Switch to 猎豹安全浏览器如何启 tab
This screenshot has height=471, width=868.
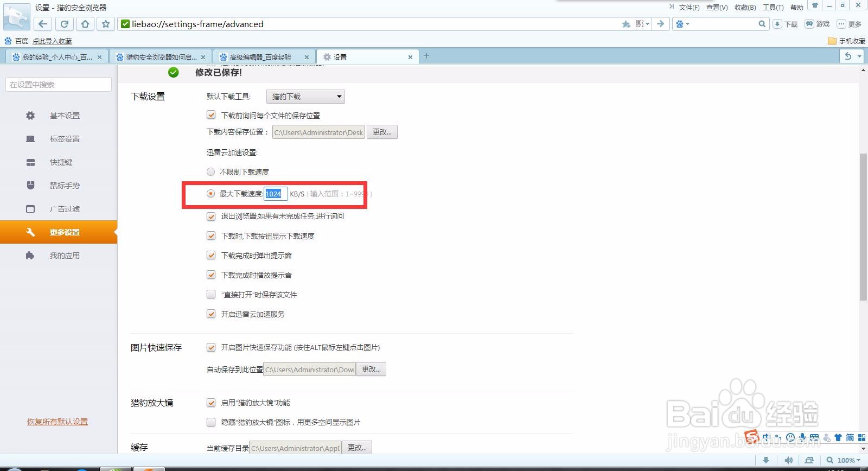pos(161,57)
